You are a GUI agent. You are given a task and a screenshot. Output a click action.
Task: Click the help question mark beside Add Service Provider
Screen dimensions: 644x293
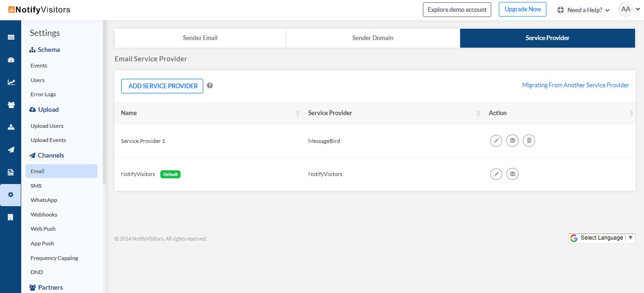(x=210, y=86)
